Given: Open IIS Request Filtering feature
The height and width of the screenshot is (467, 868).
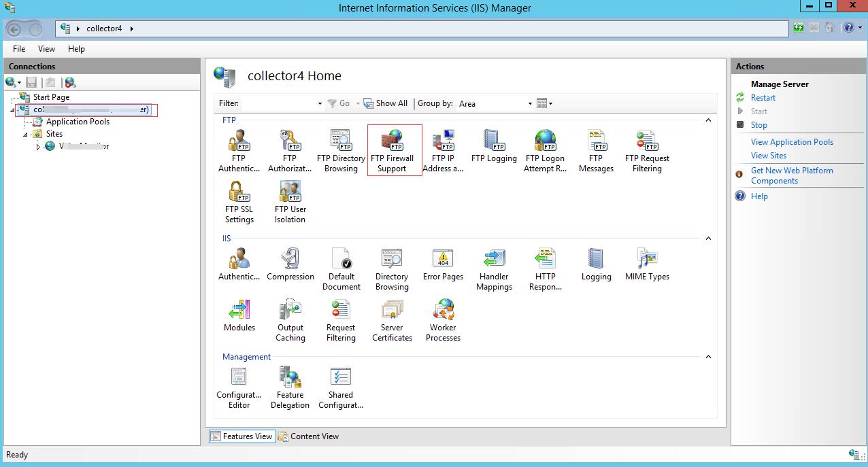Looking at the screenshot, I should click(x=341, y=320).
